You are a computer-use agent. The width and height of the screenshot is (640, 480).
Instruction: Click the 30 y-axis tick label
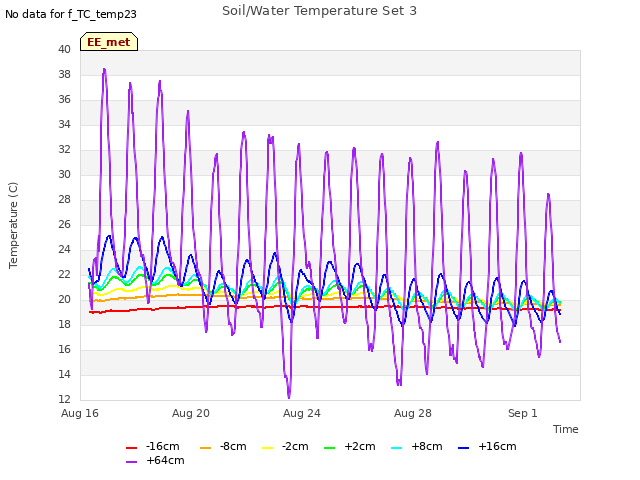pos(64,174)
